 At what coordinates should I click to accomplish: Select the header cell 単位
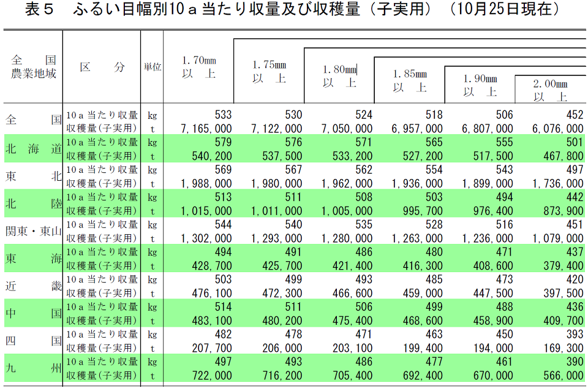click(153, 67)
